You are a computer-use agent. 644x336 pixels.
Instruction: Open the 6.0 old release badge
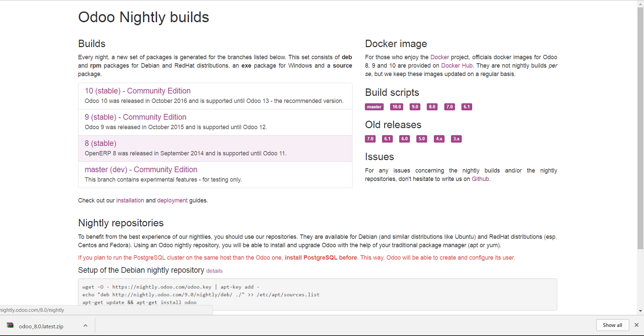click(405, 139)
